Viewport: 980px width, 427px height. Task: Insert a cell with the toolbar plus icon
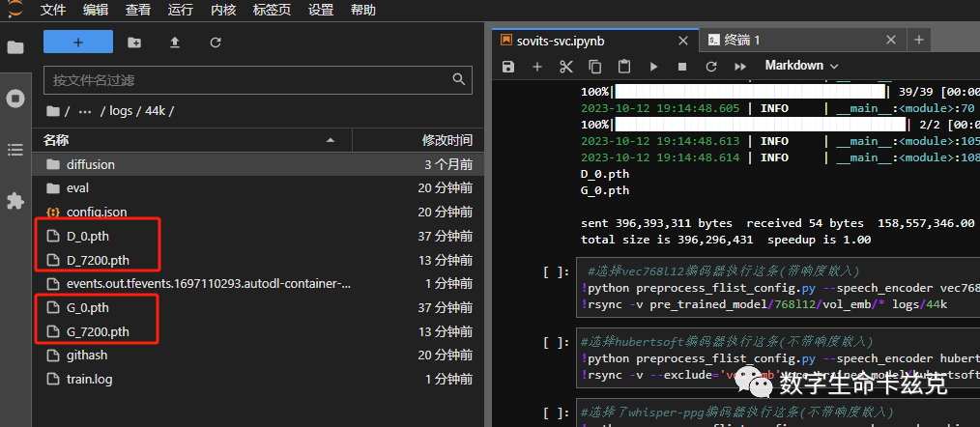(x=537, y=67)
